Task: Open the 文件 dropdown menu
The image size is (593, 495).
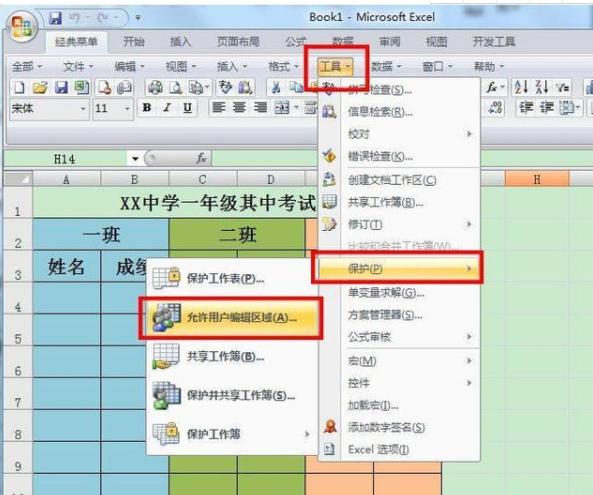Action: [78, 67]
